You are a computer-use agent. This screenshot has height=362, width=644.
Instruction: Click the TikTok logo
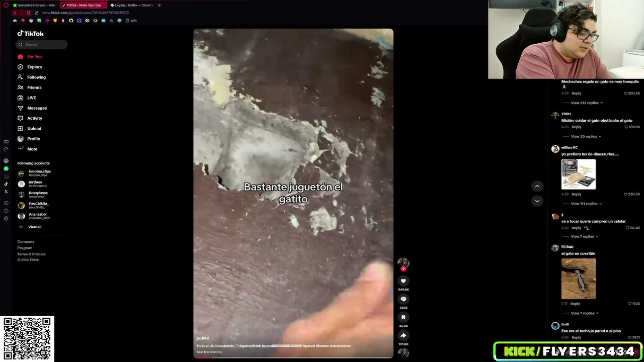pos(31,33)
